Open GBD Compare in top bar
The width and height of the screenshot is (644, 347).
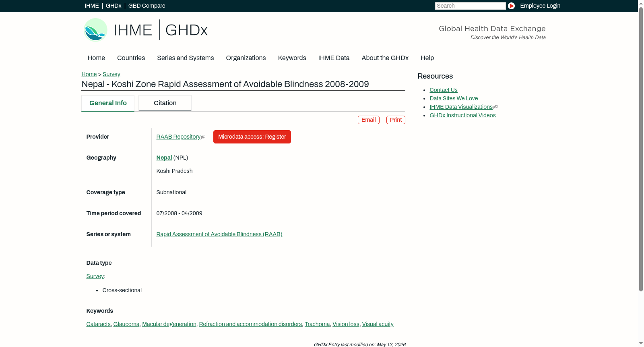[x=147, y=6]
